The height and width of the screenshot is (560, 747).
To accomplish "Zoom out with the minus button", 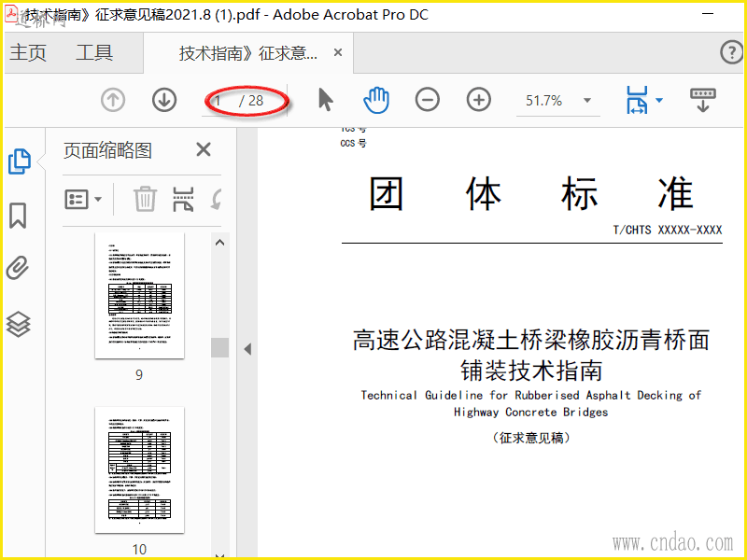I will pos(428,100).
